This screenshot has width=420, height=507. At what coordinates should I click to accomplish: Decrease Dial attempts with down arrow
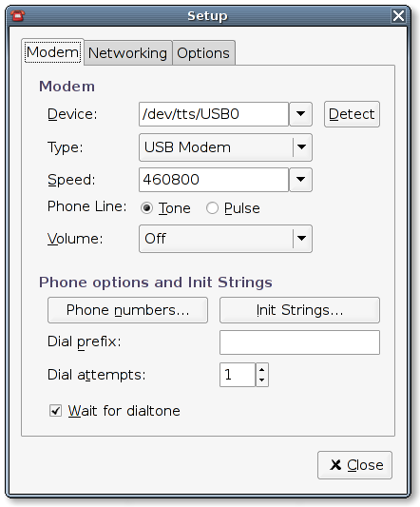point(262,380)
